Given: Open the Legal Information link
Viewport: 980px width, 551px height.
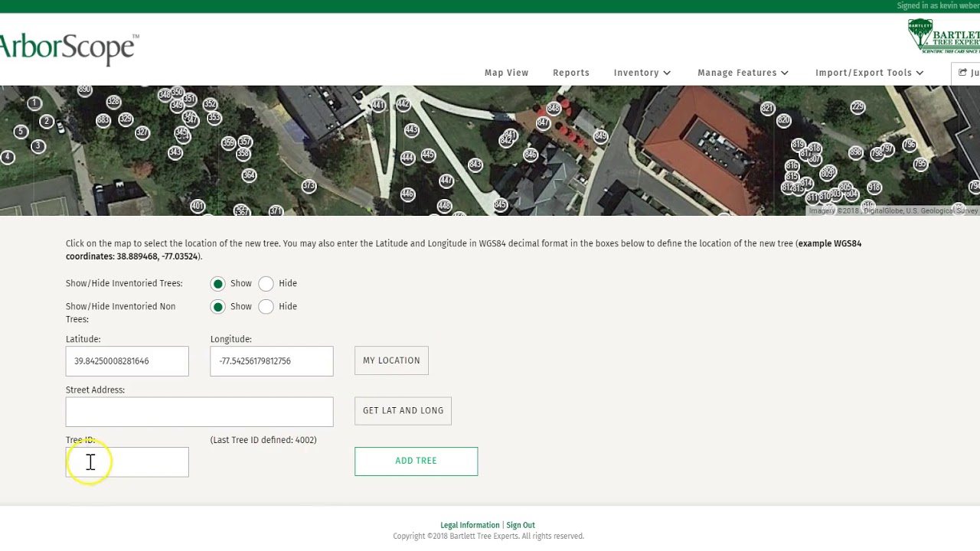Looking at the screenshot, I should [x=470, y=525].
